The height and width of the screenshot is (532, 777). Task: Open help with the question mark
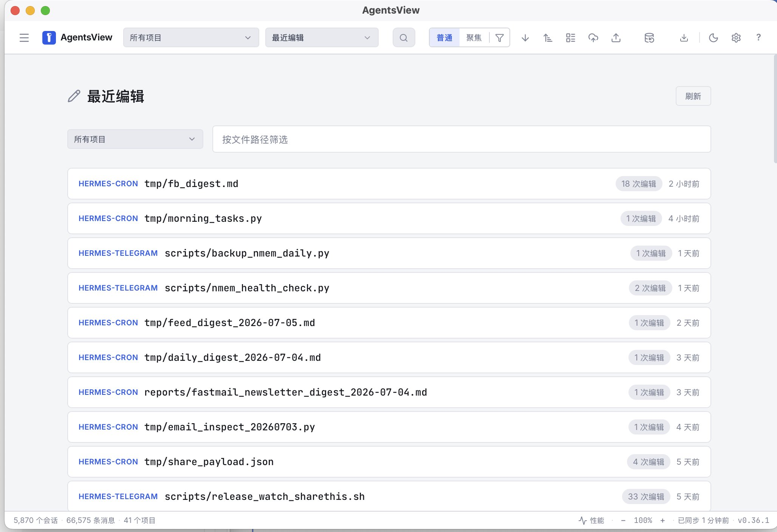758,37
